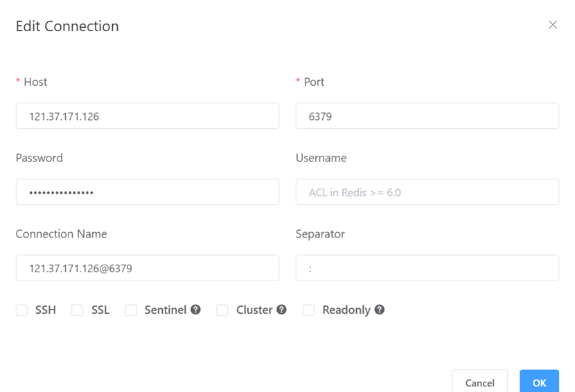Screen dimensions: 575x392
Task: Enable the Readonly checkbox
Action: click(308, 310)
